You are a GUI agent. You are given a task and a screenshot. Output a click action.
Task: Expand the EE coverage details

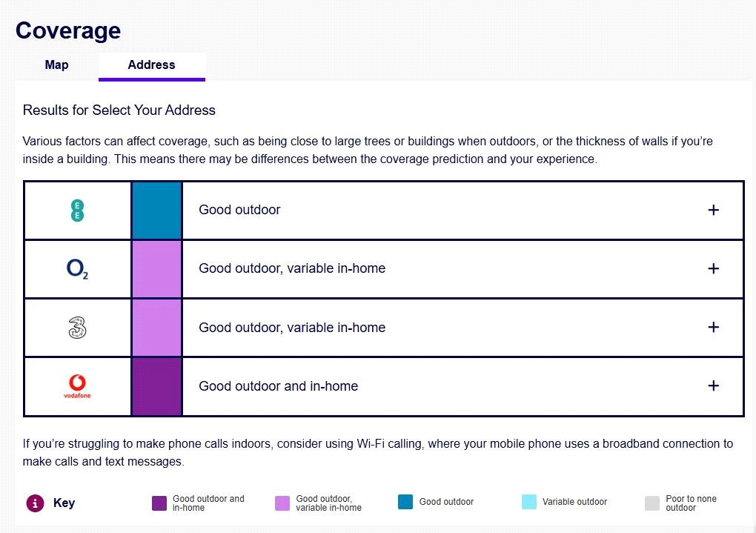[713, 211]
